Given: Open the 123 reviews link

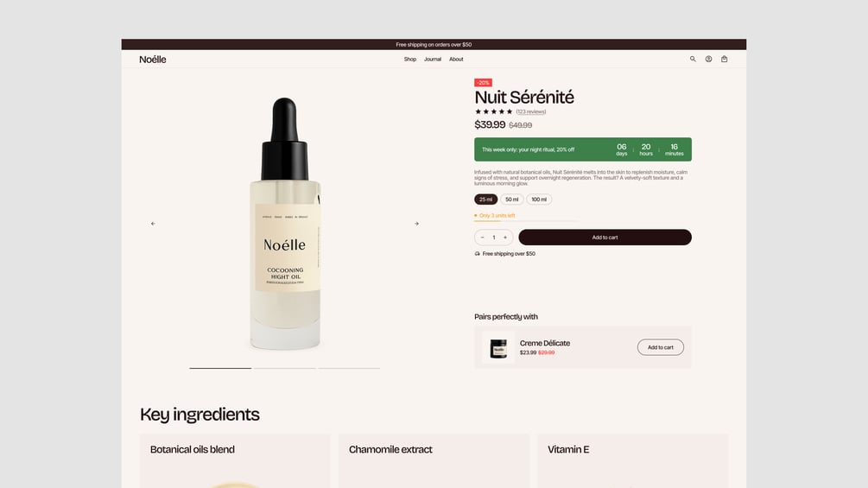Looking at the screenshot, I should tap(531, 111).
